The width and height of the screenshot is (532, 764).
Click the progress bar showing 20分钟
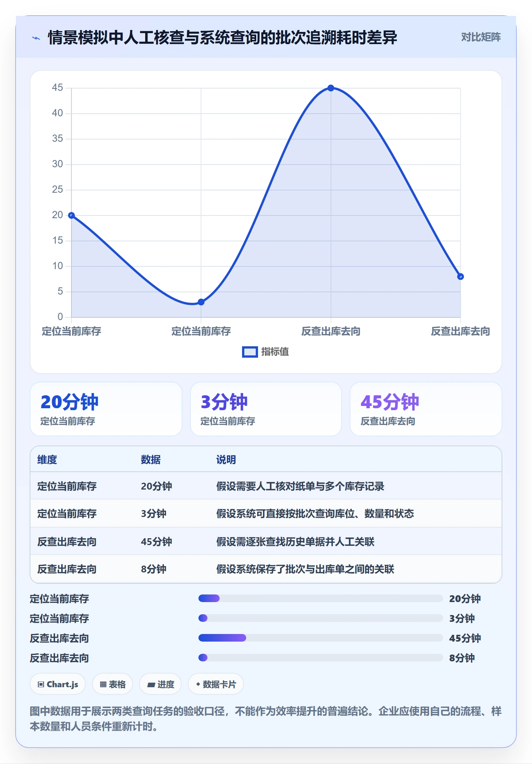coord(320,598)
